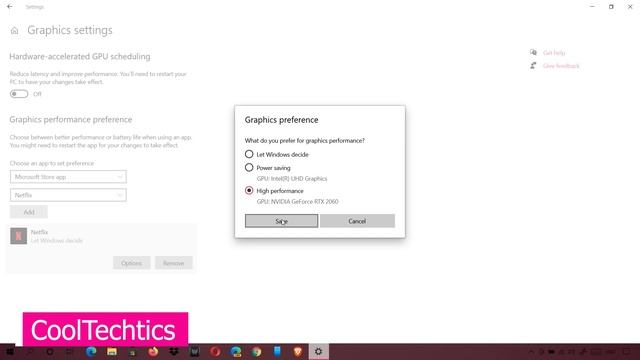Launch Brave browser from the taskbar
Image resolution: width=640 pixels, height=360 pixels.
[x=298, y=351]
